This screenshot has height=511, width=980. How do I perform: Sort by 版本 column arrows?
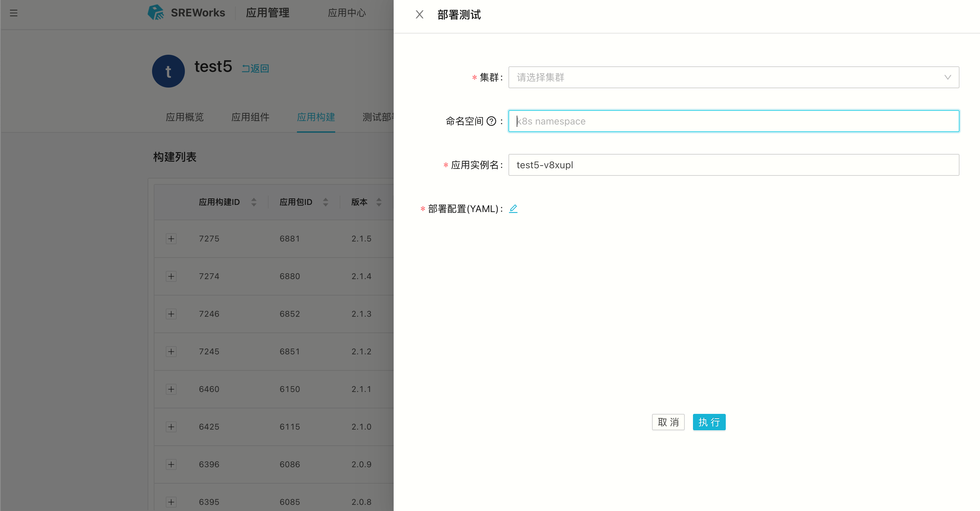click(x=379, y=202)
